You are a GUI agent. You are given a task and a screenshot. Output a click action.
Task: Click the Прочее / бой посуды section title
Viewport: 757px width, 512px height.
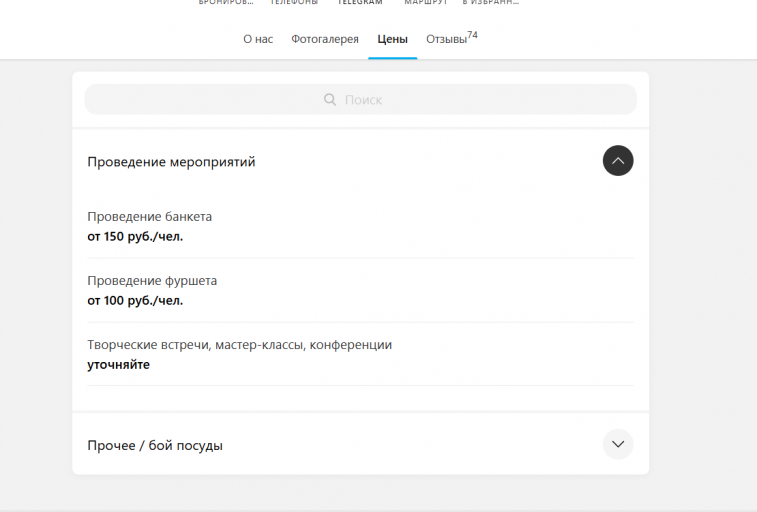pos(155,445)
